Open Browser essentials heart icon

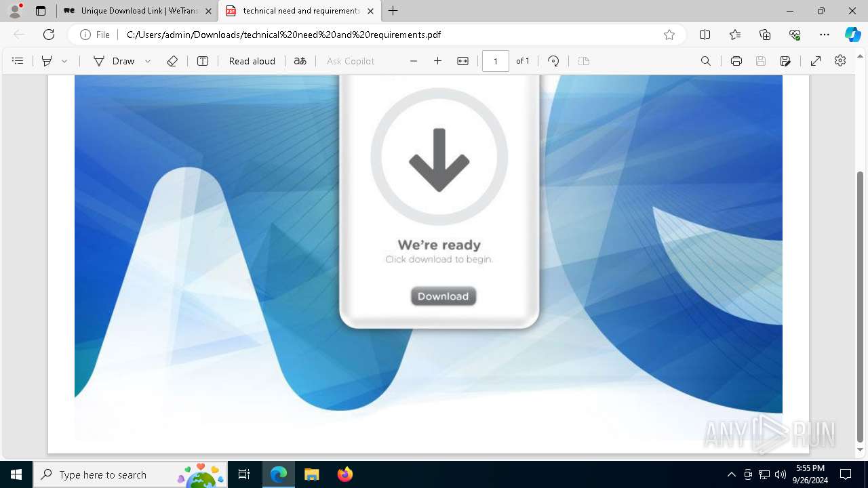795,35
